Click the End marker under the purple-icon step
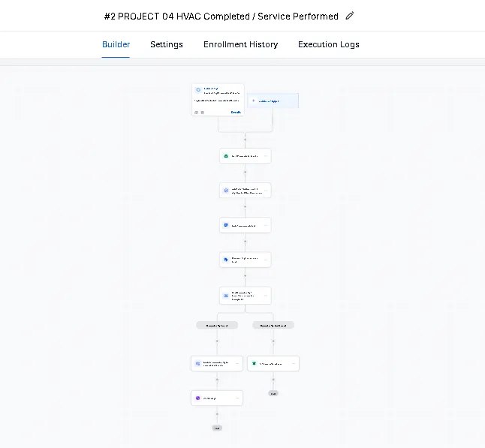This screenshot has height=448, width=485. [x=217, y=428]
